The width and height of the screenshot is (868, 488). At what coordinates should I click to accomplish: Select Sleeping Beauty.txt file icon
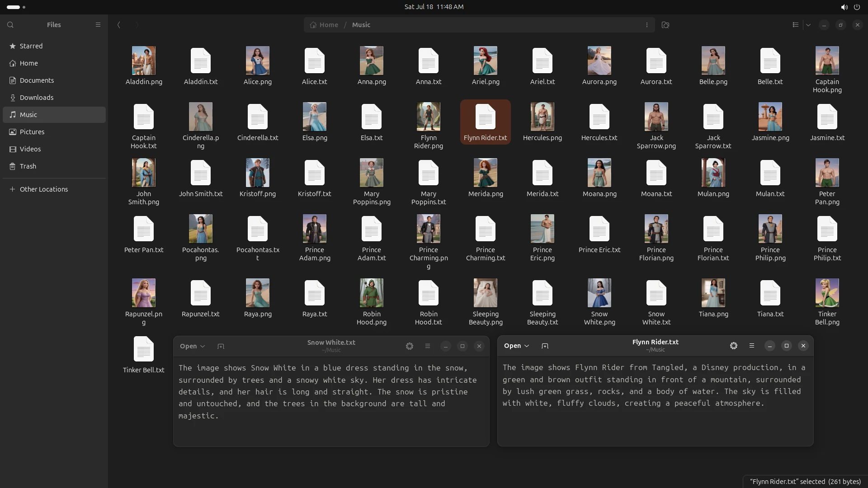(542, 293)
